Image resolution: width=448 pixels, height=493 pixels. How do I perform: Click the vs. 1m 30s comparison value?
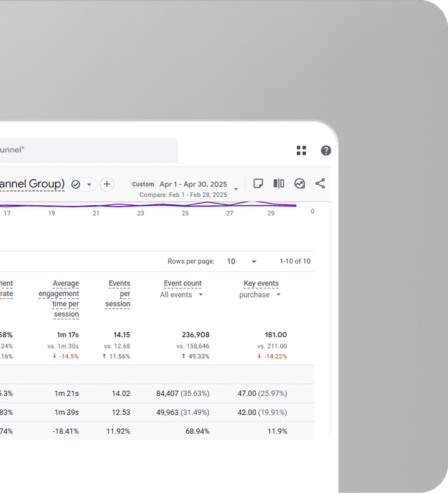pos(63,346)
